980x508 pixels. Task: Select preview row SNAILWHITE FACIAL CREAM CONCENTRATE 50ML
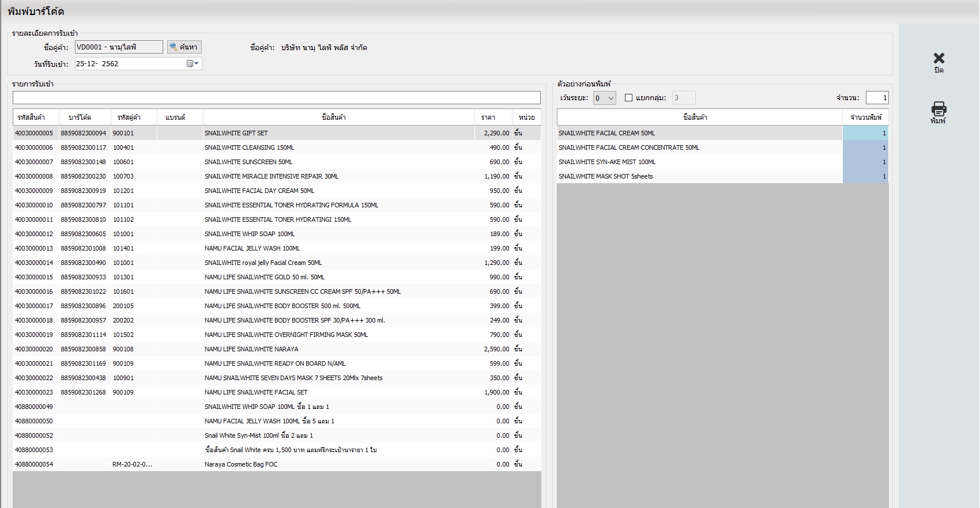point(723,147)
